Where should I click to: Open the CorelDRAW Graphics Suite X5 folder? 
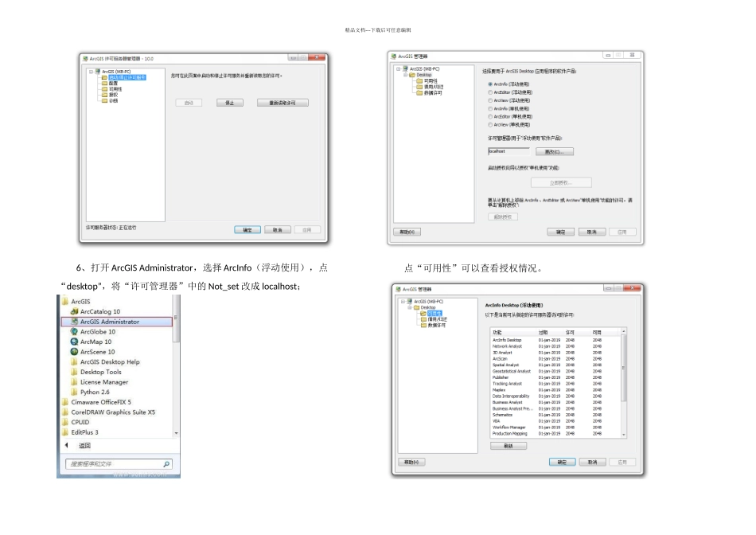[x=108, y=412]
